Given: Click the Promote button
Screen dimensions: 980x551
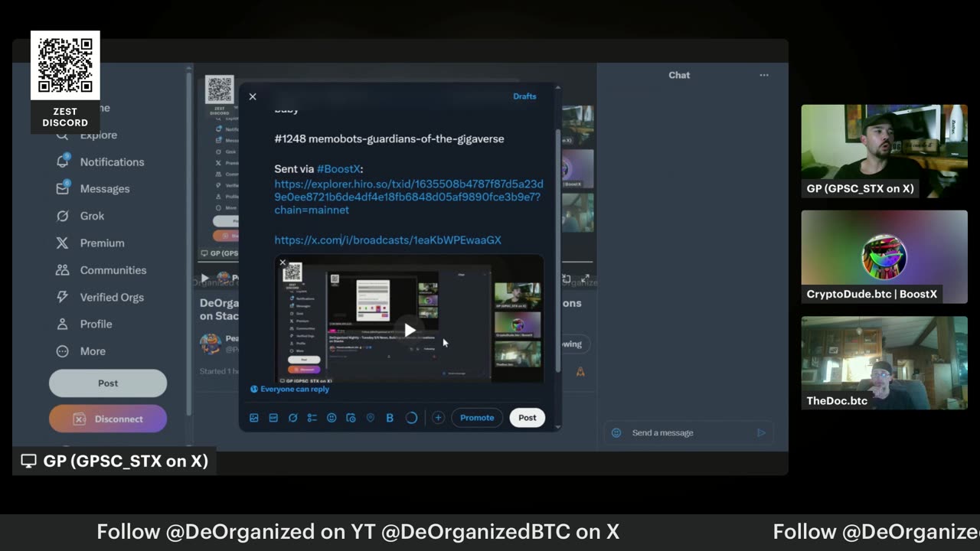Looking at the screenshot, I should 477,418.
